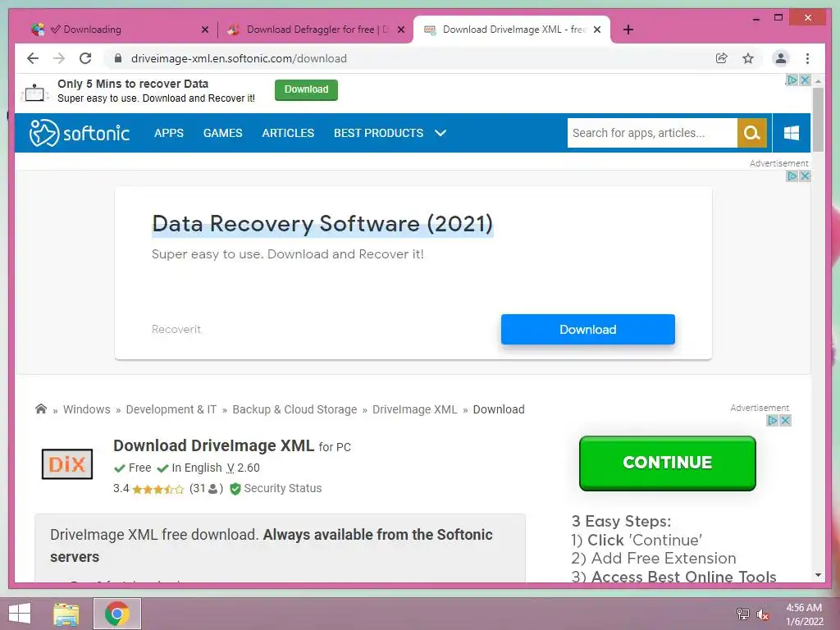Click the browser forward arrow

[59, 58]
